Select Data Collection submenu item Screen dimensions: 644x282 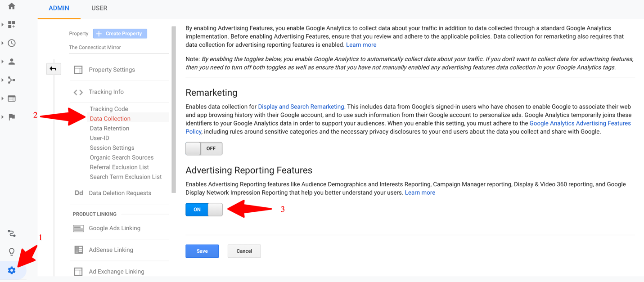[110, 119]
